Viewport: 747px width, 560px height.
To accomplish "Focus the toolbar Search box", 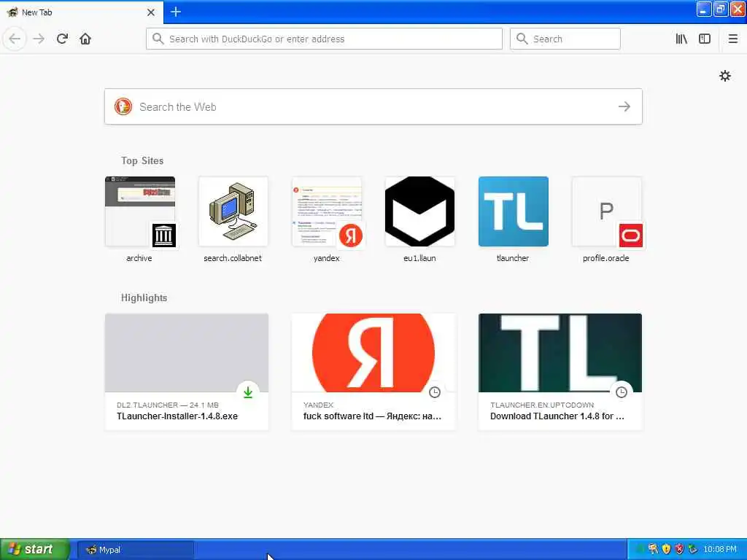I will (565, 39).
